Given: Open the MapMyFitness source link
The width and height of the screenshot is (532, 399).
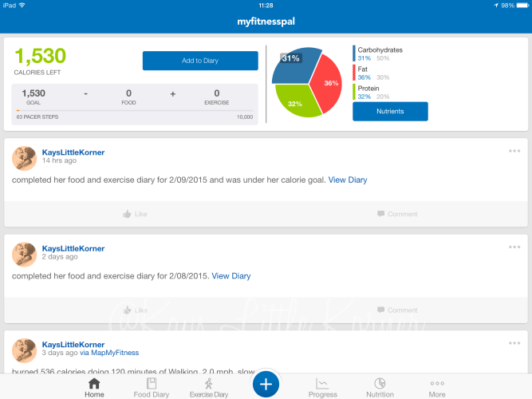Looking at the screenshot, I should pos(116,353).
